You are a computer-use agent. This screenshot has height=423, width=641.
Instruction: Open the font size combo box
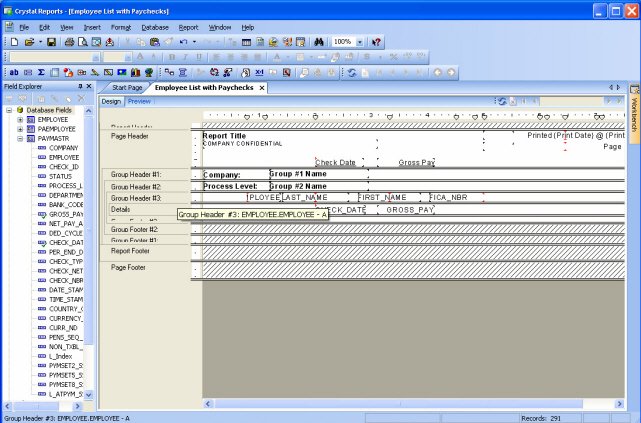click(117, 57)
